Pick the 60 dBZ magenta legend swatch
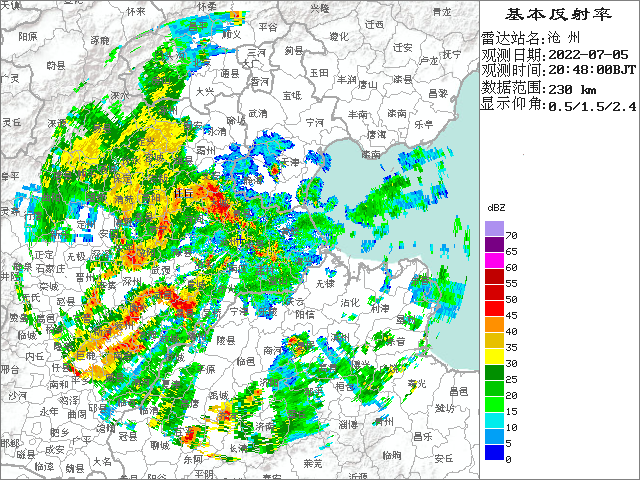Screen dimensions: 640x480 (x=494, y=261)
